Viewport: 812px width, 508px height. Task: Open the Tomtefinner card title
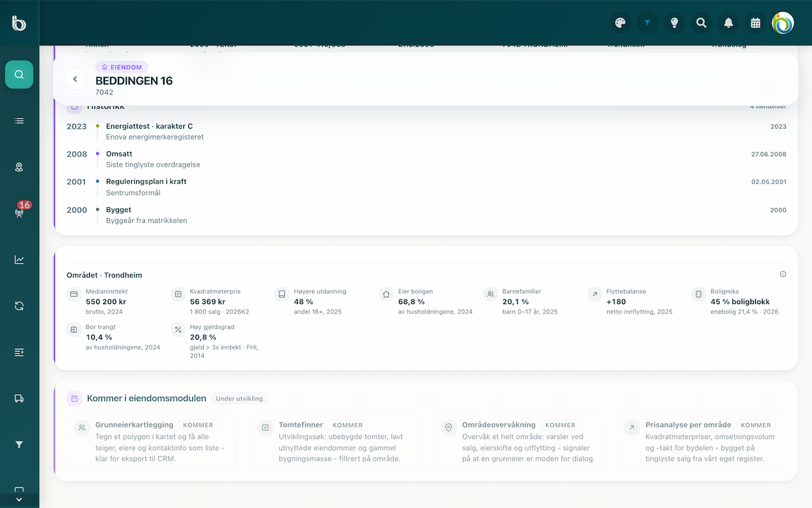301,425
